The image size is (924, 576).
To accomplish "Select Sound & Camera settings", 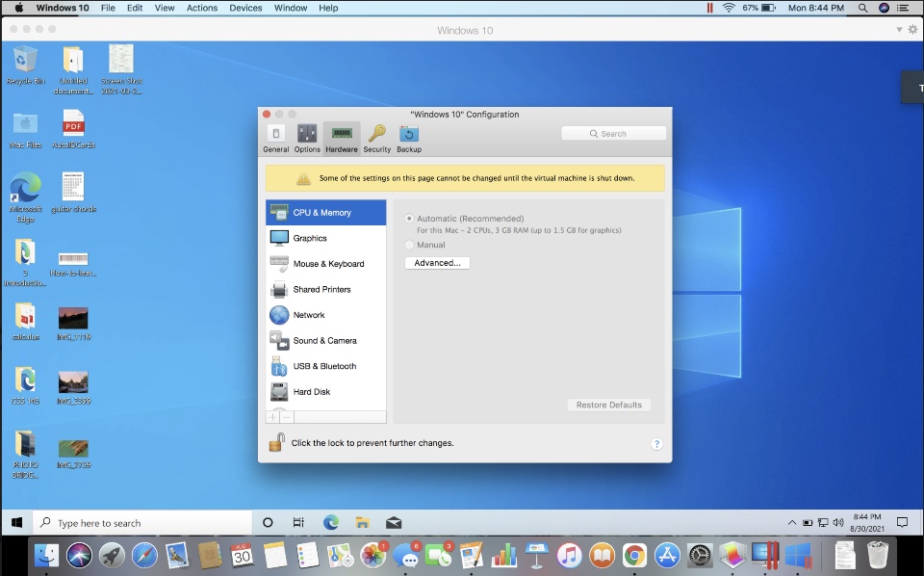I will pos(326,341).
